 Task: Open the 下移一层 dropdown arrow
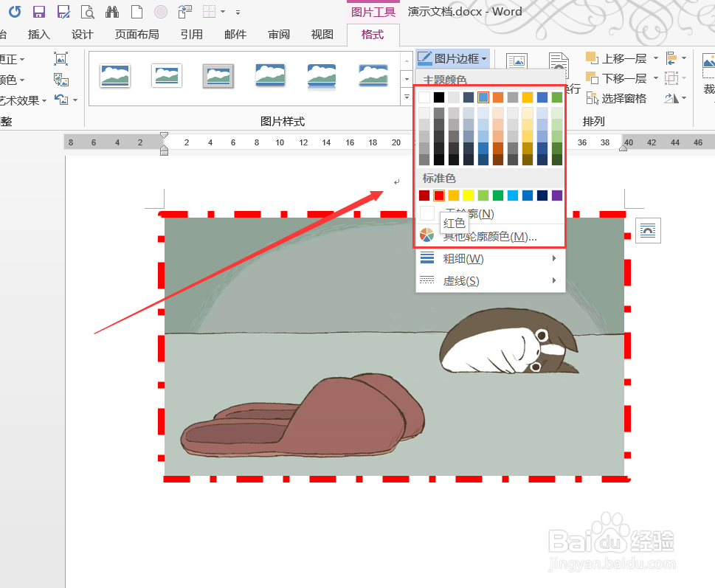[656, 78]
